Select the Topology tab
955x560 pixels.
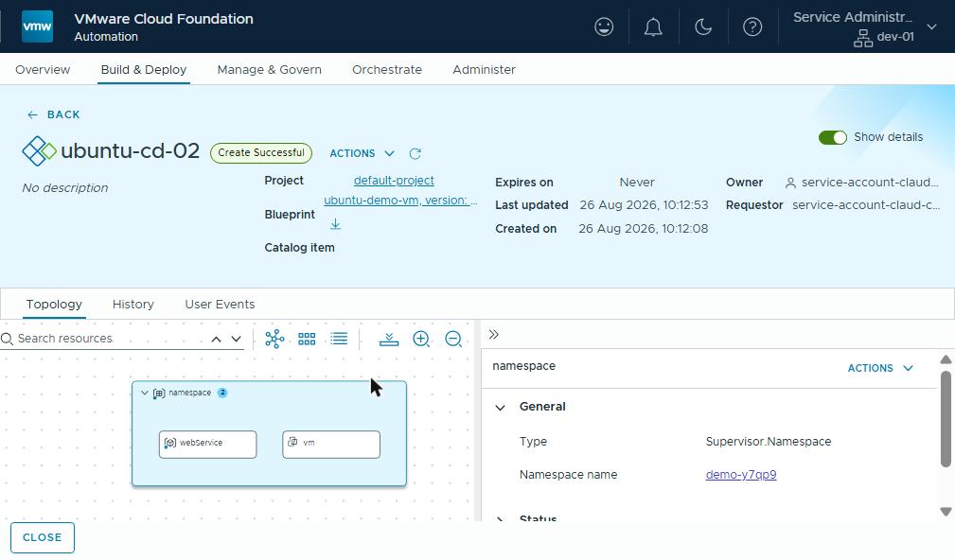point(54,304)
